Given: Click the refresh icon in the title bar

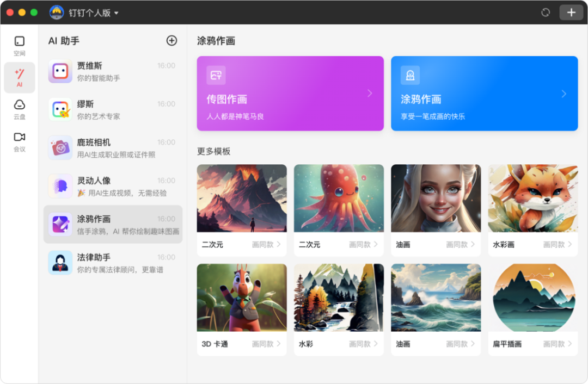Looking at the screenshot, I should click(x=545, y=11).
